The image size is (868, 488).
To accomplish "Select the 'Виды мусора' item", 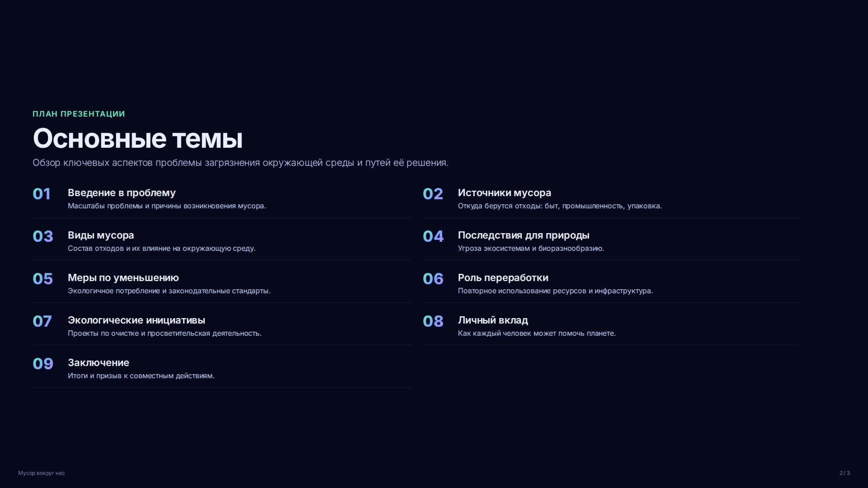I will click(101, 235).
